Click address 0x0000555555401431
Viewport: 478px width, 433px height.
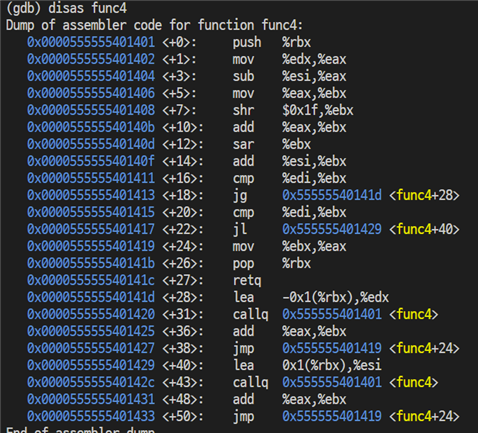click(x=91, y=399)
